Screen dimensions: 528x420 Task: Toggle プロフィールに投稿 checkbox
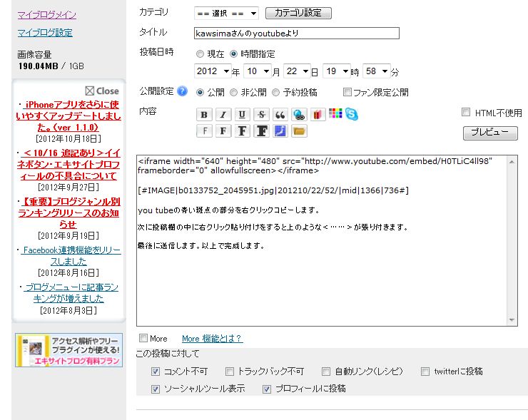point(267,389)
